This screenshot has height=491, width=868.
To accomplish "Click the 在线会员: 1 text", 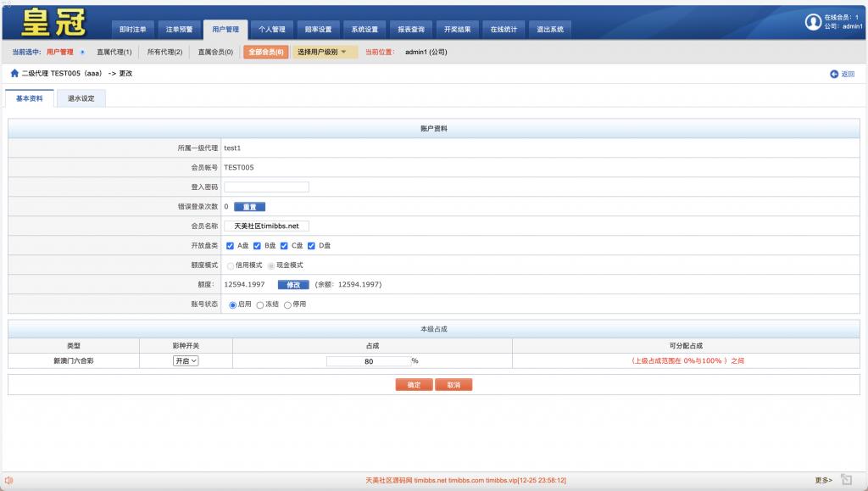I will [841, 17].
